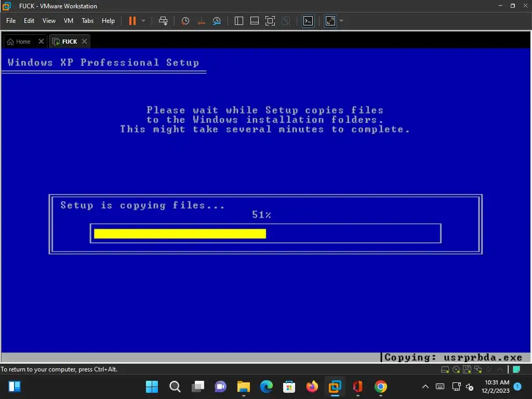This screenshot has width=532, height=399.
Task: Click the Windows XP Professional Setup heading
Action: (103, 62)
